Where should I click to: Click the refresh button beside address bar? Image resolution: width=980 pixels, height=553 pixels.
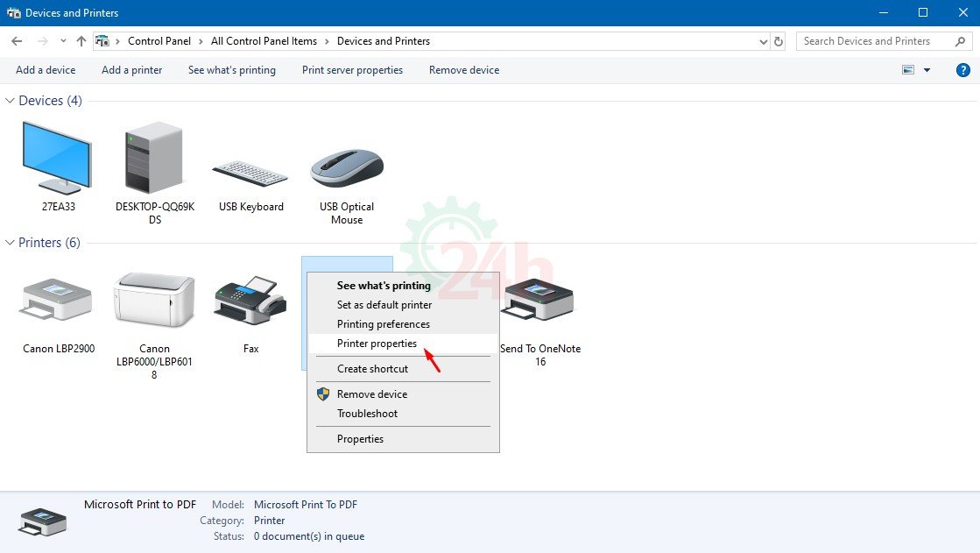[779, 41]
